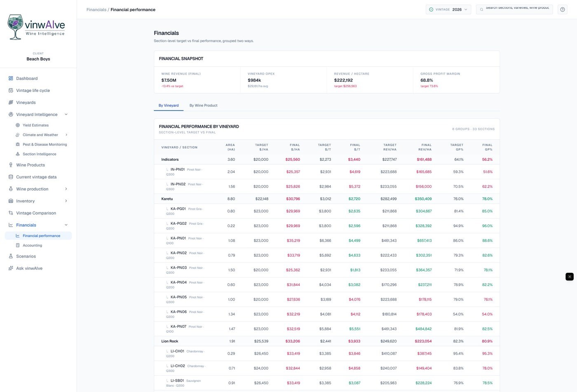Dismiss the floating black X button
577x392 pixels.
(570, 277)
